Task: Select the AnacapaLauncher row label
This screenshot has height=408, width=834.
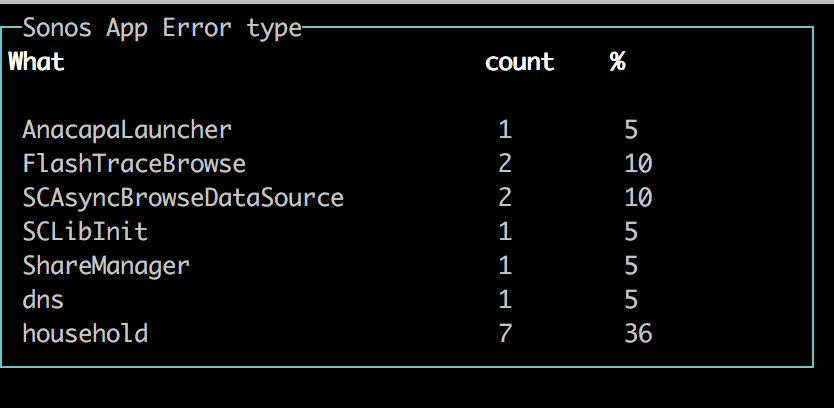Action: (x=127, y=130)
